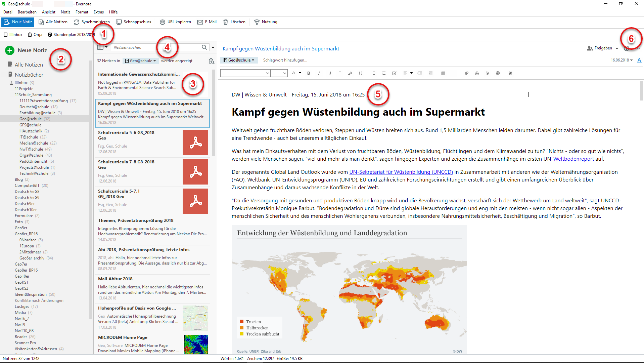
Task: Click the note editor vertical scrollbar
Action: click(x=642, y=91)
